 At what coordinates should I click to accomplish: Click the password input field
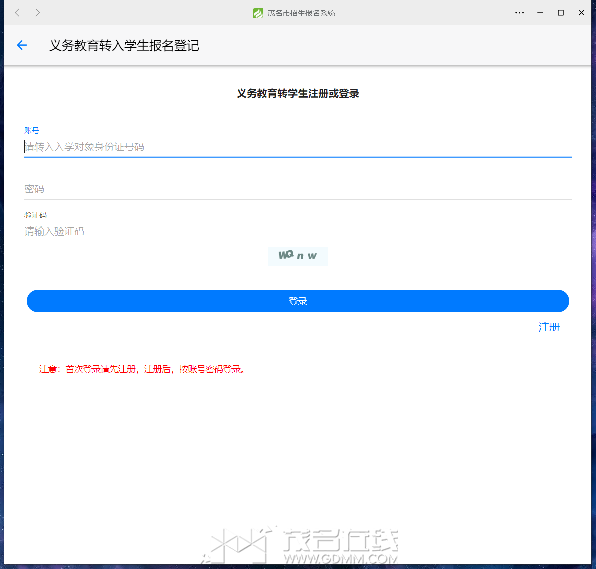pyautogui.click(x=298, y=189)
